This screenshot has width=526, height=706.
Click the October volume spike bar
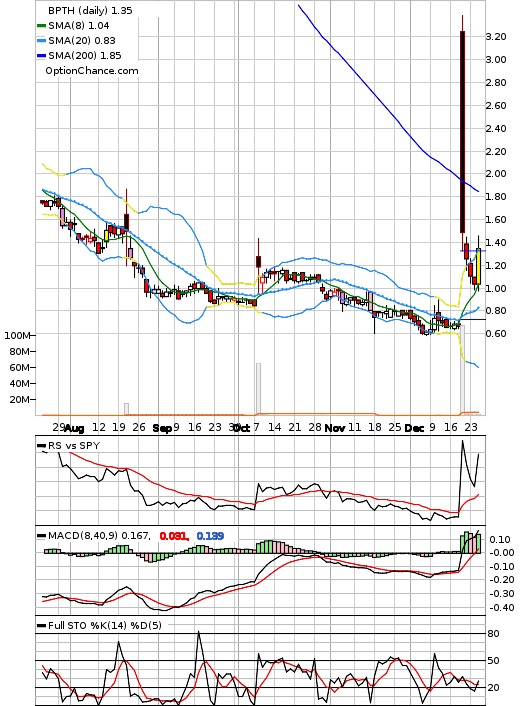(x=258, y=388)
